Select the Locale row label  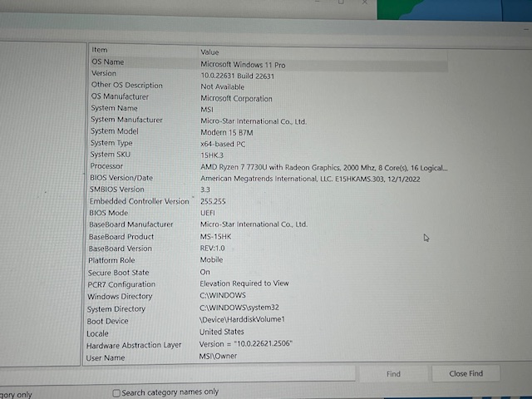[98, 334]
